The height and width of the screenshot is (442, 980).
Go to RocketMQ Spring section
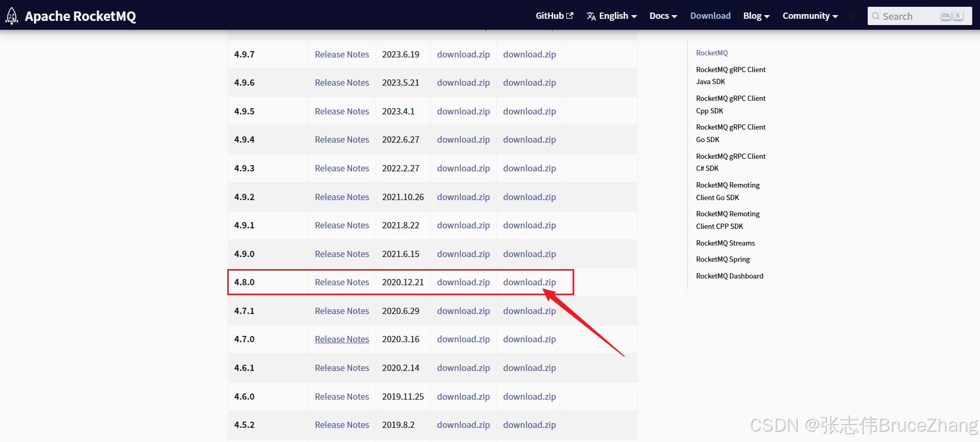click(722, 259)
